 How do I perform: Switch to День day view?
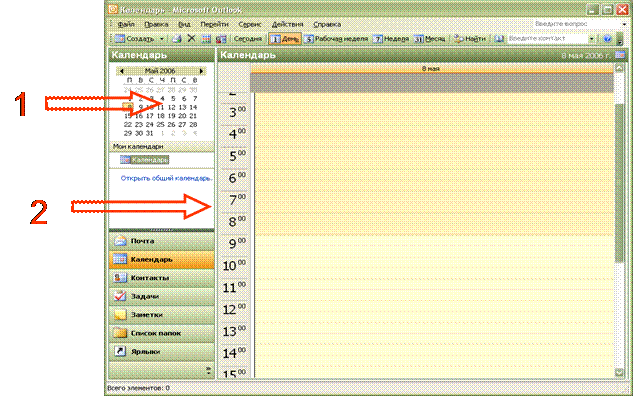(285, 39)
